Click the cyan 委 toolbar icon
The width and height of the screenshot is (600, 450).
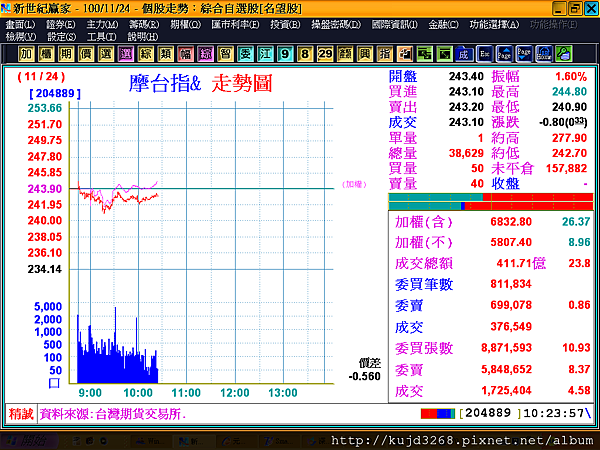click(245, 54)
